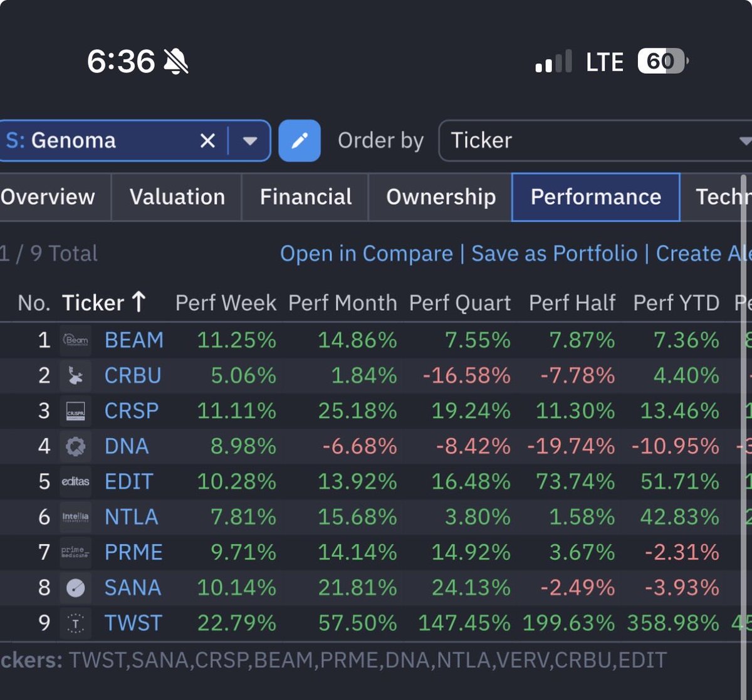The width and height of the screenshot is (752, 700).
Task: Open the EDIT ticker link
Action: (x=128, y=482)
